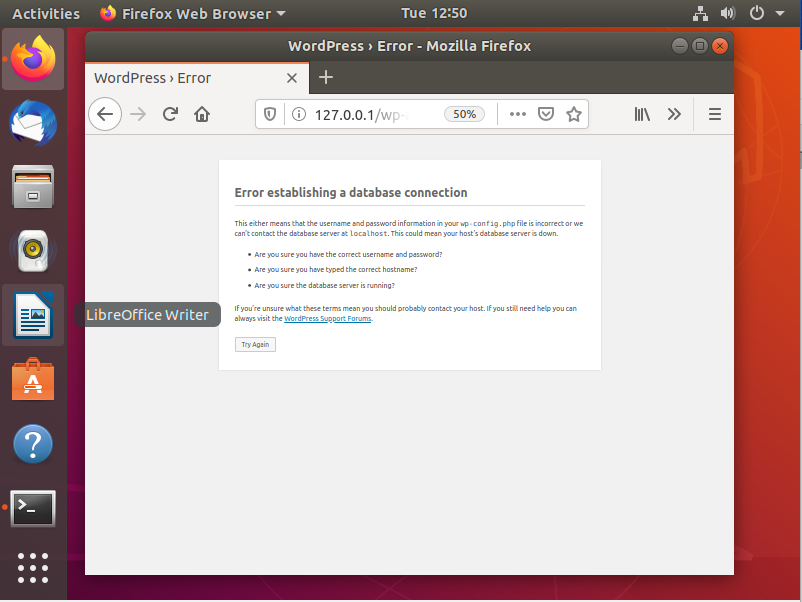Maximize the Firefox window

pos(700,46)
